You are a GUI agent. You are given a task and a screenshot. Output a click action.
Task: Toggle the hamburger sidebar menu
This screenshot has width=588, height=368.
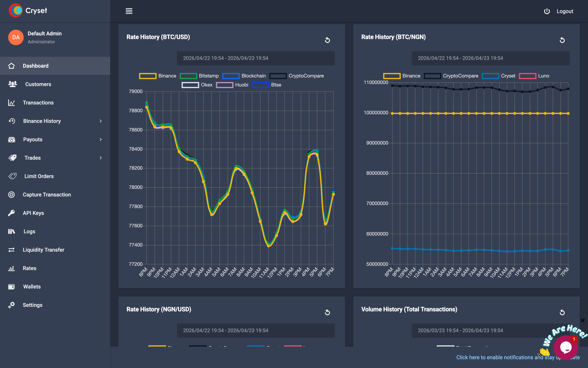point(129,11)
